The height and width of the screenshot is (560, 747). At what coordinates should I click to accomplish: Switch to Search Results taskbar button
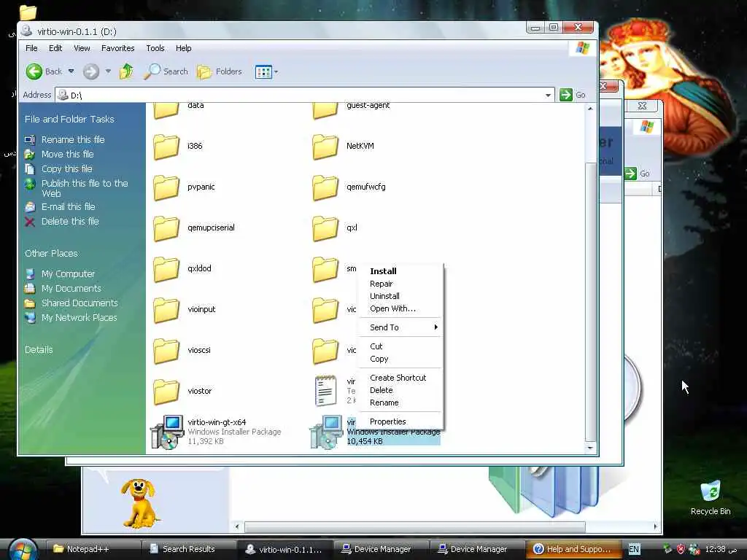point(189,549)
